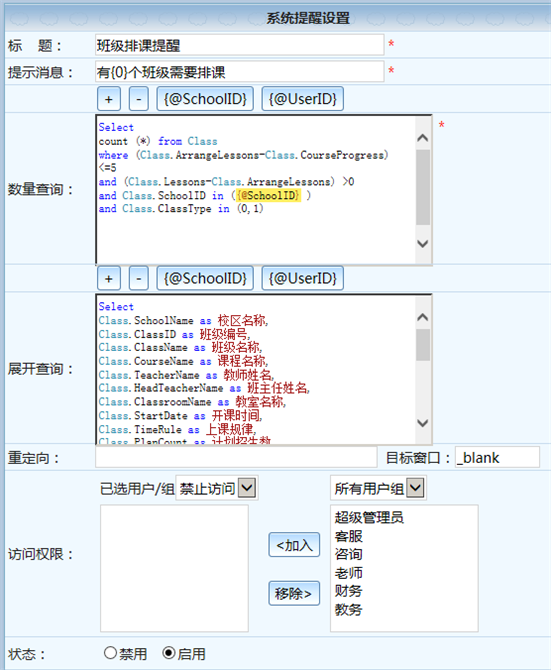This screenshot has height=670, width=551.
Task: Select 咨询 in user group list
Action: (349, 554)
